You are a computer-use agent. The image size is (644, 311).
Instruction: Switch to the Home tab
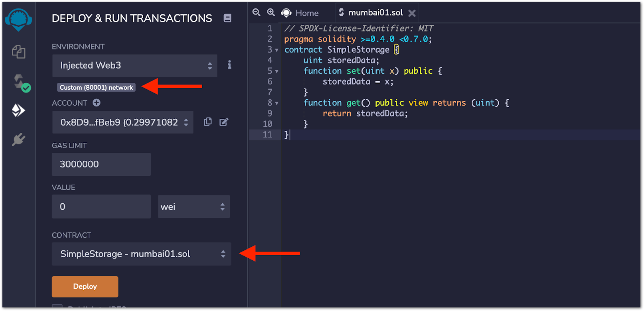pos(300,13)
